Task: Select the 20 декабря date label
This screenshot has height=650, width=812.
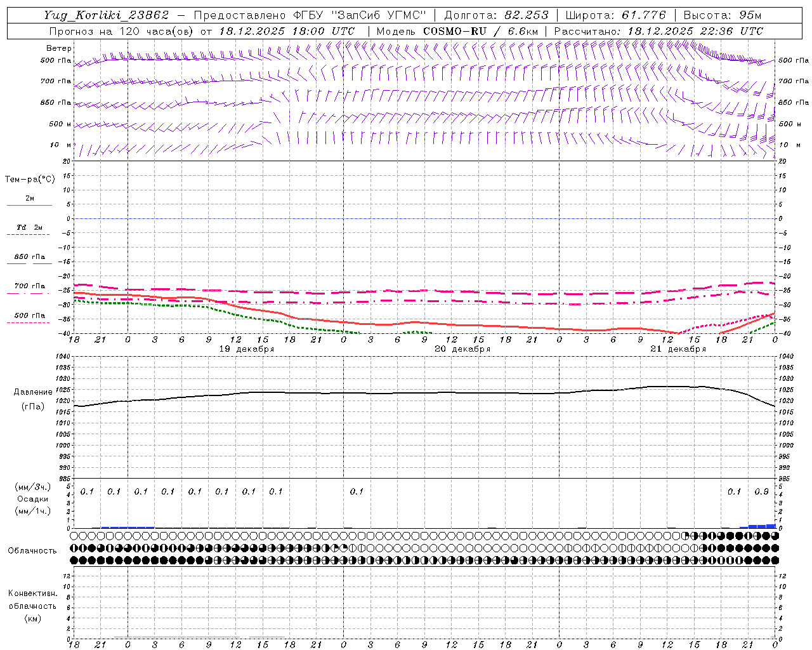Action: tap(462, 349)
